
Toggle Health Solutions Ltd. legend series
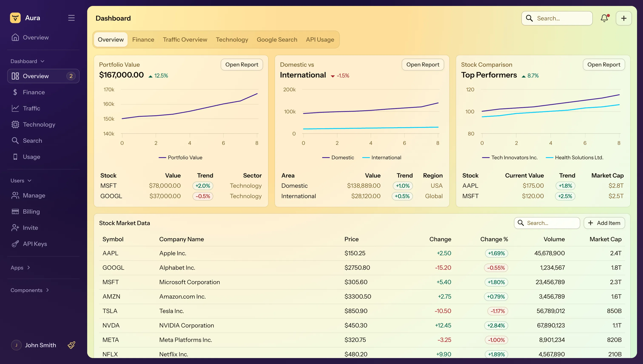point(575,158)
